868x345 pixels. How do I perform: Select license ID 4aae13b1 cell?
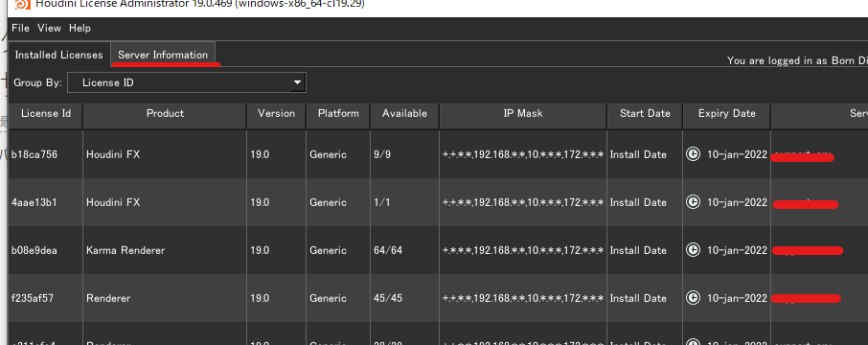click(x=46, y=202)
